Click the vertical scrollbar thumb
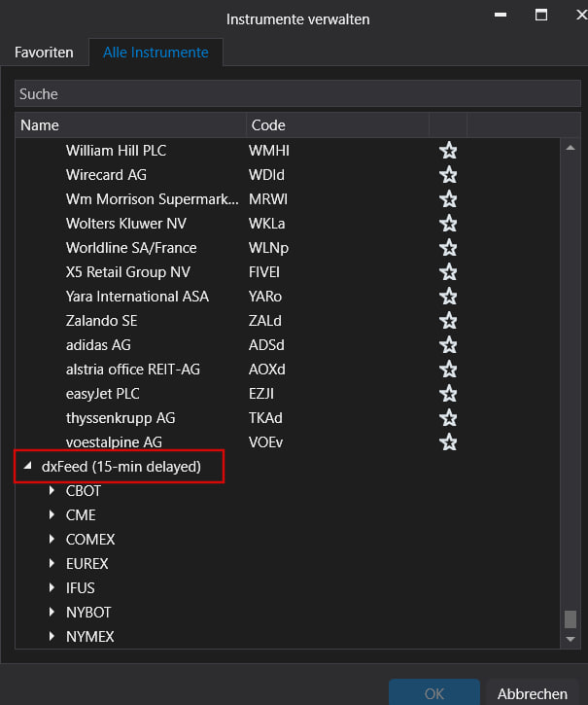 click(x=571, y=618)
